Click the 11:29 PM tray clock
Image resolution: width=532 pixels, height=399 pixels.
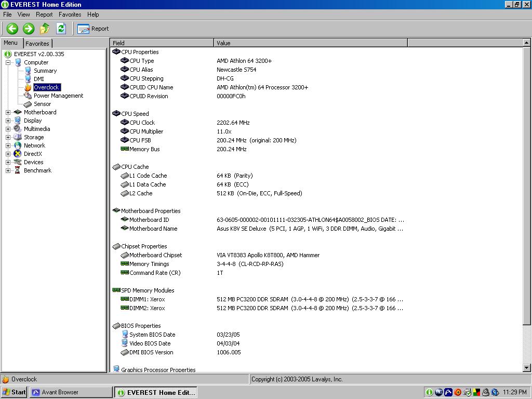tap(515, 392)
